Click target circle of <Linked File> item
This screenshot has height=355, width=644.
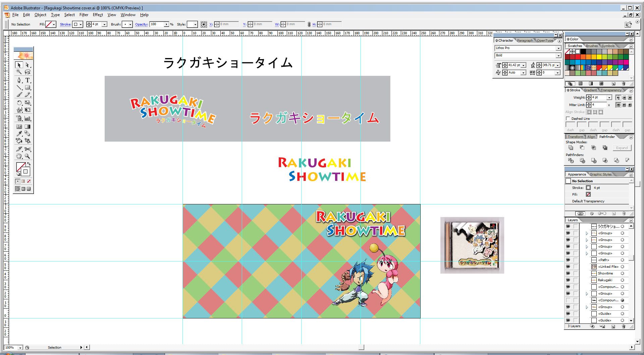pos(623,267)
